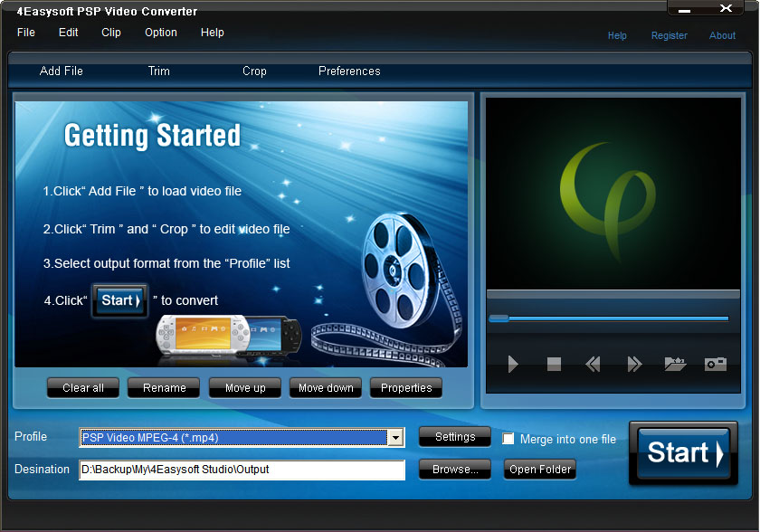Screen dimensions: 760x532
Task: Open the Help menu in menu bar
Action: click(213, 33)
